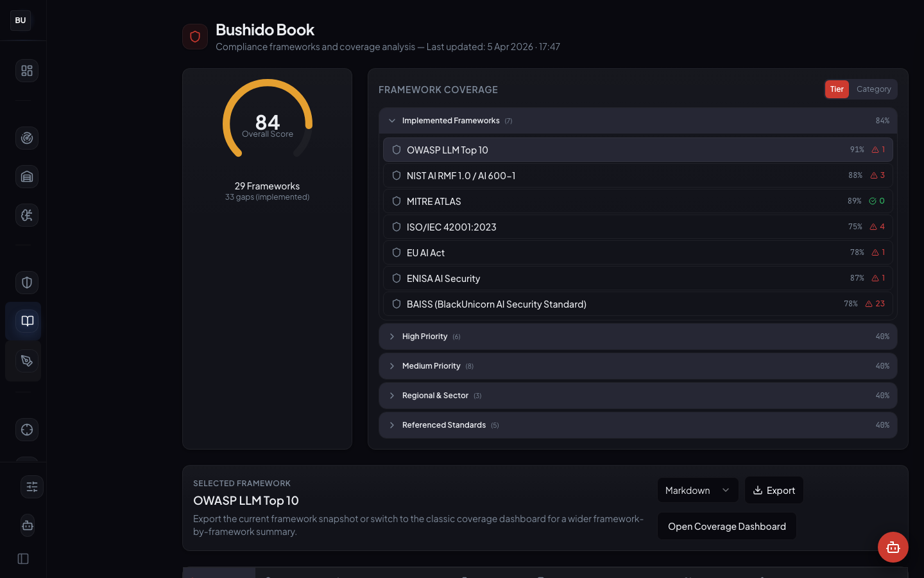Click the shield icon on ISO/IEC 42001:2023 row
This screenshot has width=924, height=578.
(397, 227)
